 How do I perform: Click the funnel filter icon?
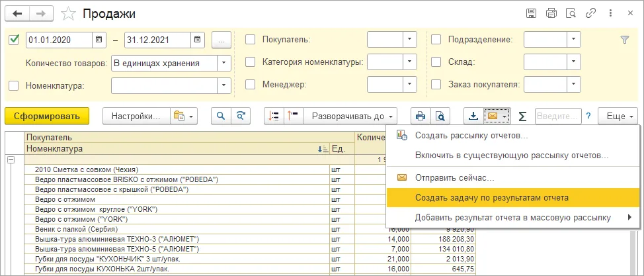tap(624, 40)
